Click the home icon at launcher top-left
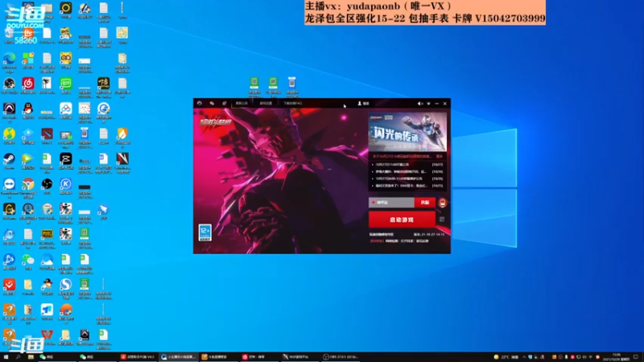644x362 pixels. 200,104
